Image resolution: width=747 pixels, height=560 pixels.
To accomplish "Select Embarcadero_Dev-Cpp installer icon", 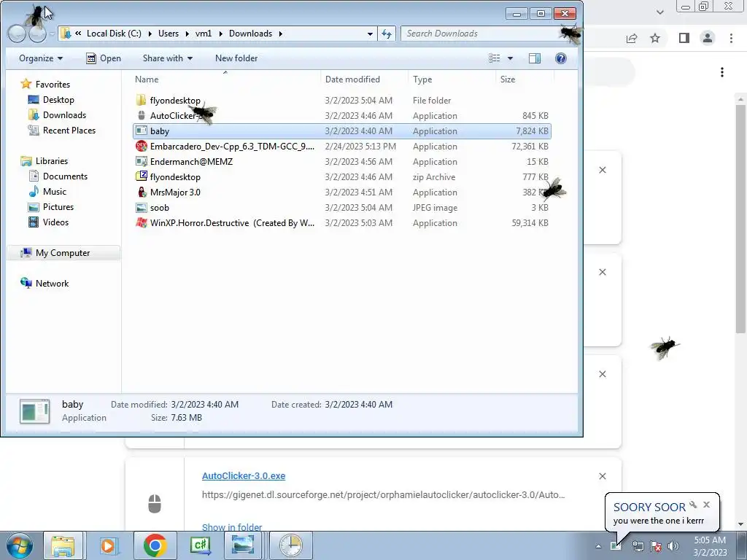I will click(141, 146).
